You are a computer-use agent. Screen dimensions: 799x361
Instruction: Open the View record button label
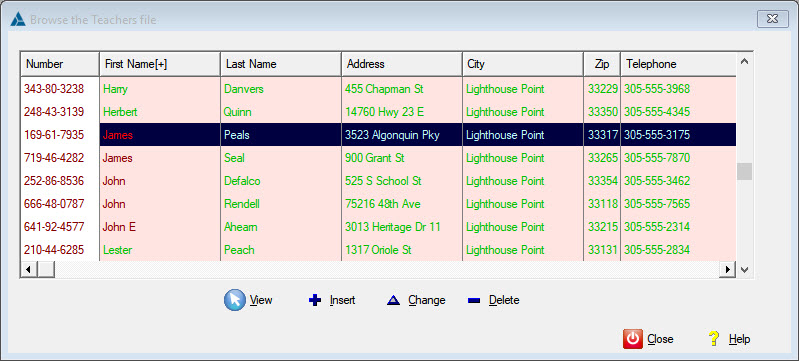(x=261, y=300)
